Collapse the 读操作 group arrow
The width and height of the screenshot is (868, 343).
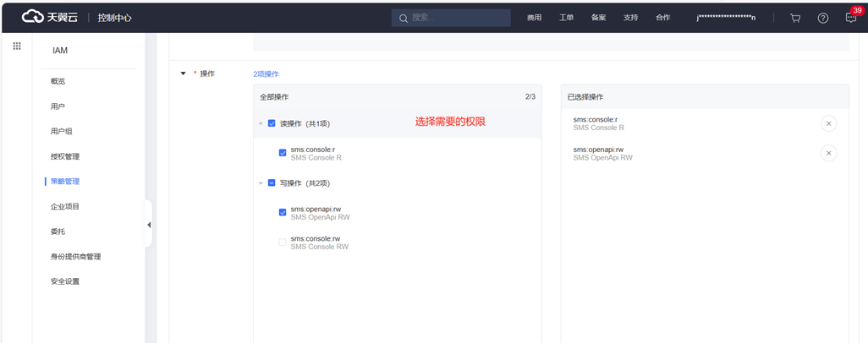tap(261, 123)
